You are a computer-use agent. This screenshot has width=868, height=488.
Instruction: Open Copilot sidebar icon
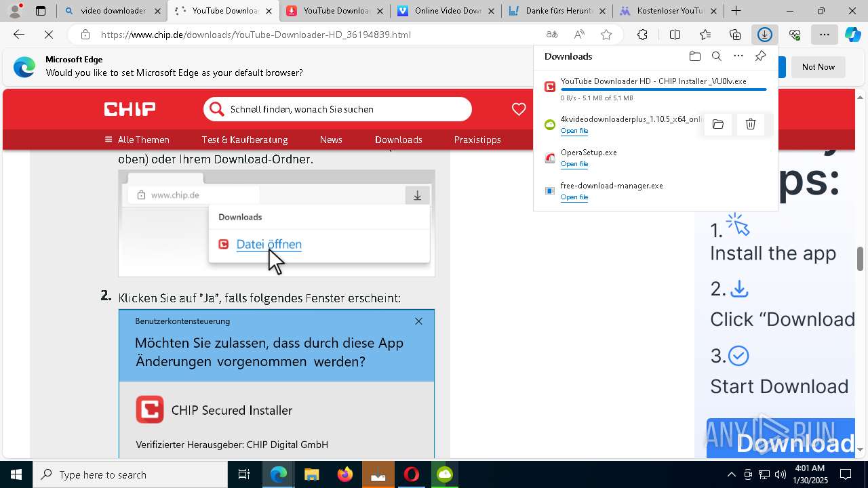click(x=853, y=35)
